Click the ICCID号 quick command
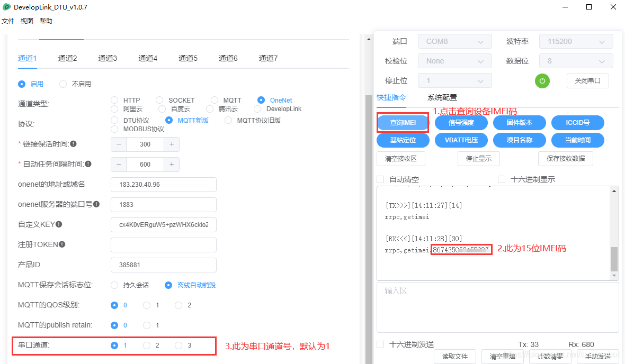This screenshot has width=625, height=364. point(577,122)
